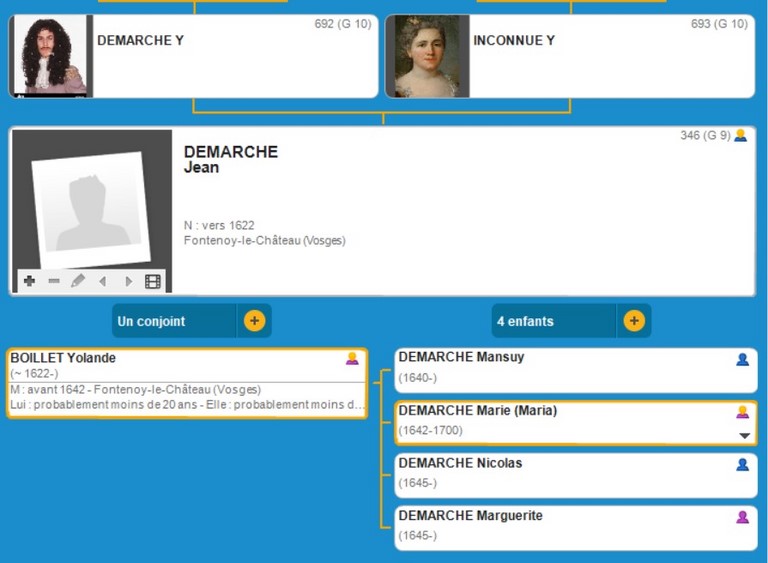The width and height of the screenshot is (768, 563).
Task: Expand the Marie (Maria) dropdown arrow
Action: click(743, 435)
